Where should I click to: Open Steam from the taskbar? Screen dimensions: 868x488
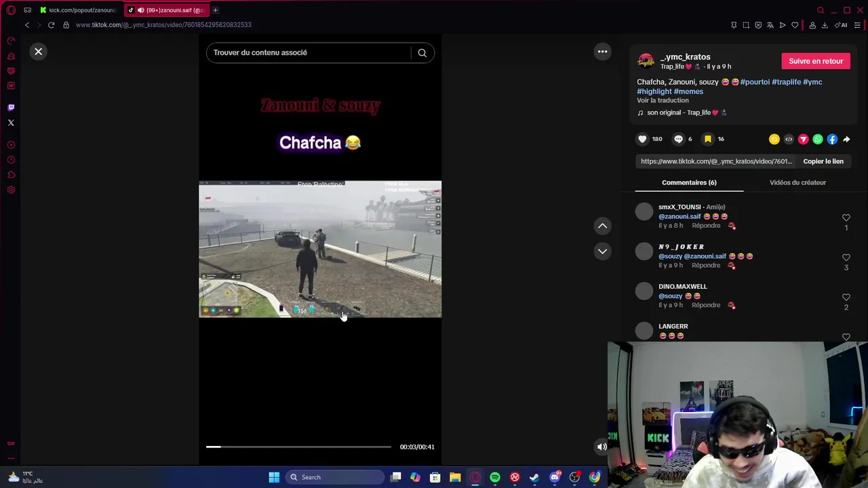point(534,477)
